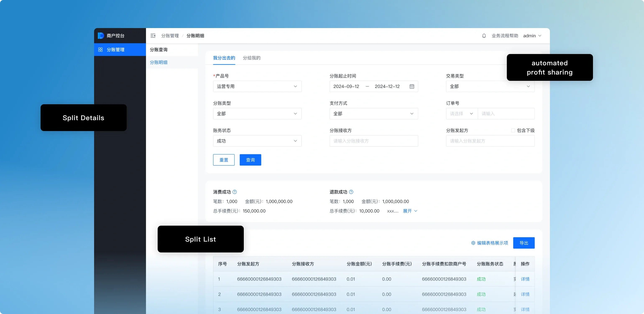Click the 导出 export button
This screenshot has height=314, width=644.
point(524,243)
